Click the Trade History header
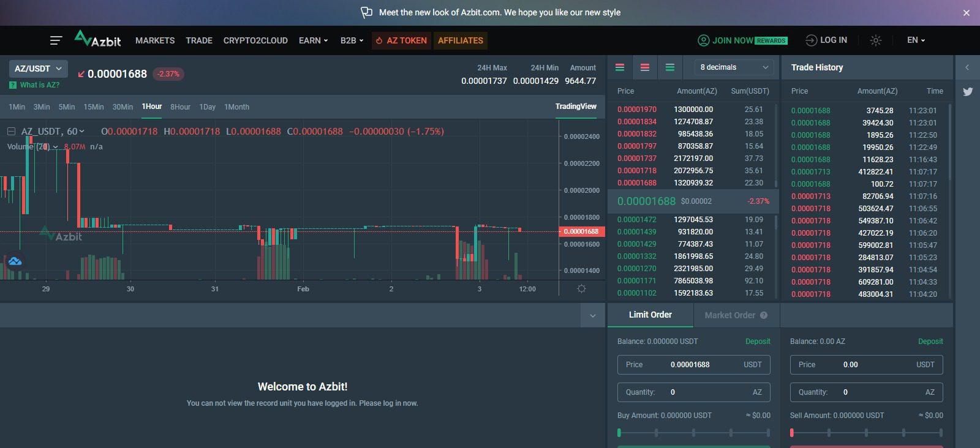Image resolution: width=980 pixels, height=448 pixels. 816,67
